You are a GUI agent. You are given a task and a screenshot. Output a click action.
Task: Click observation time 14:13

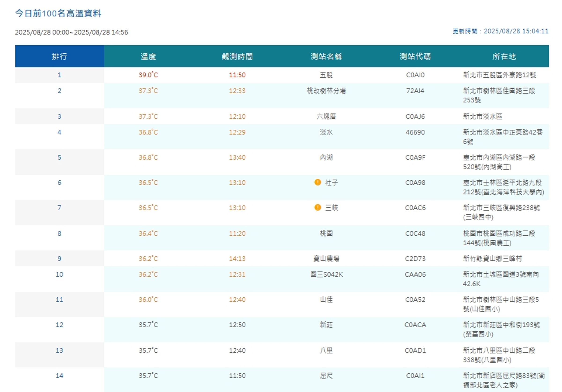237,259
